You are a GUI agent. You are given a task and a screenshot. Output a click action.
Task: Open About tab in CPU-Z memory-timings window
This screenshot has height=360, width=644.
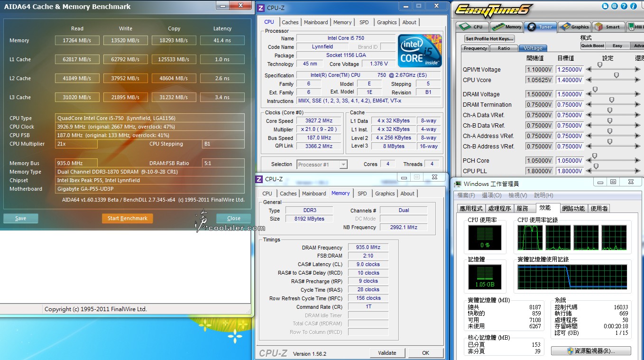pyautogui.click(x=407, y=194)
